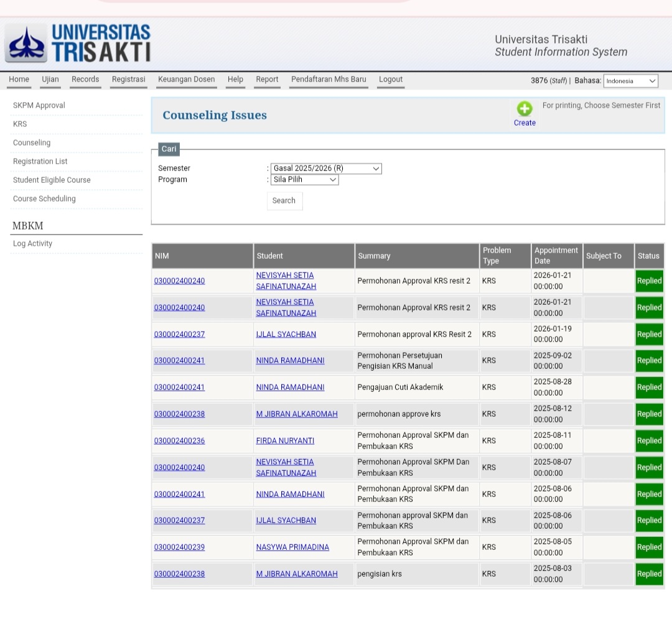Screen dimensions: 672x627
Task: Open the Semester dropdown
Action: coord(326,169)
